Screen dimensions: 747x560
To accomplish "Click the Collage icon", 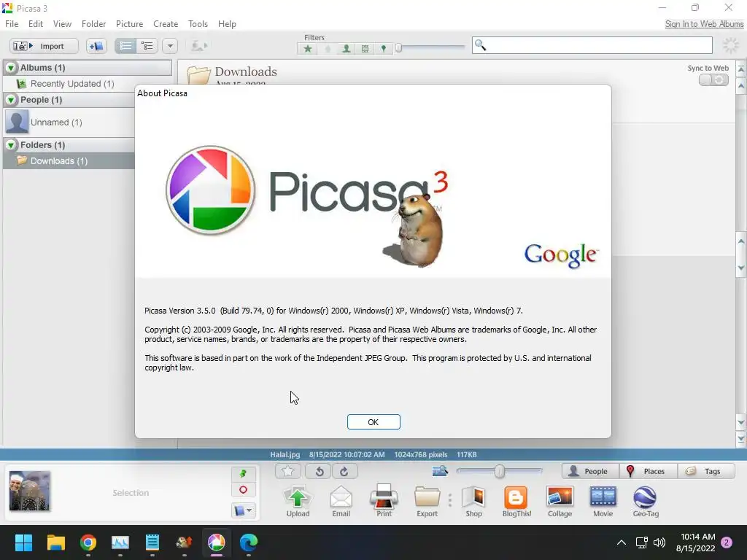I will tap(560, 502).
